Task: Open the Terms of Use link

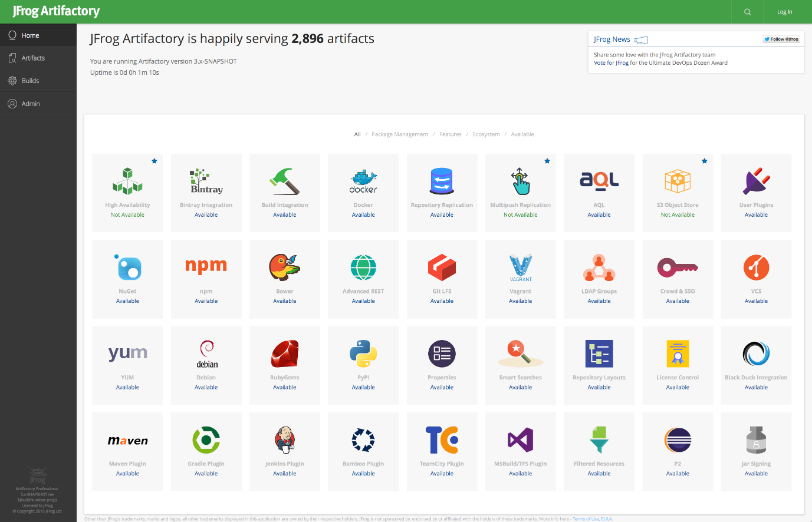Action: (x=586, y=519)
